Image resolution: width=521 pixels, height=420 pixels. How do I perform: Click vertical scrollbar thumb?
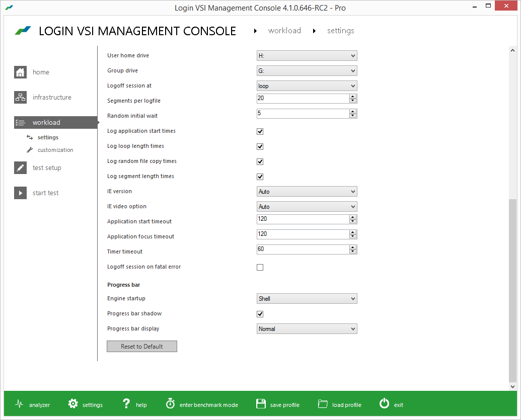pyautogui.click(x=512, y=291)
